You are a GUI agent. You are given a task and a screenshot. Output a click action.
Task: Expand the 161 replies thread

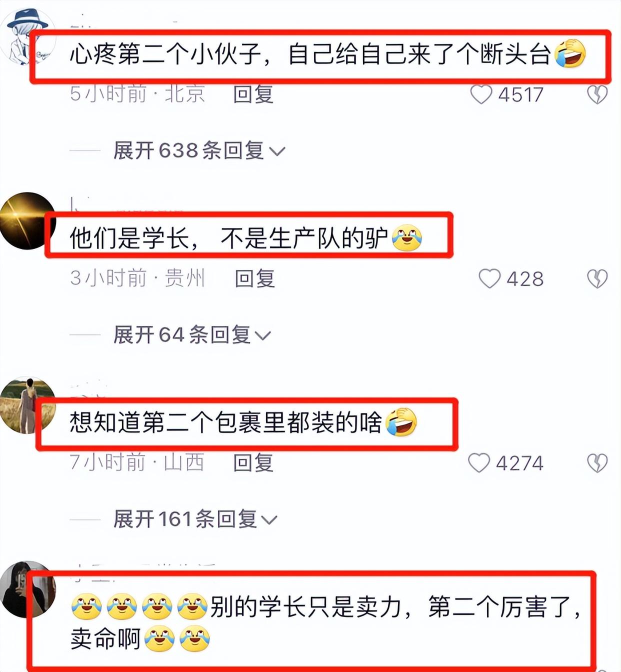tap(195, 519)
